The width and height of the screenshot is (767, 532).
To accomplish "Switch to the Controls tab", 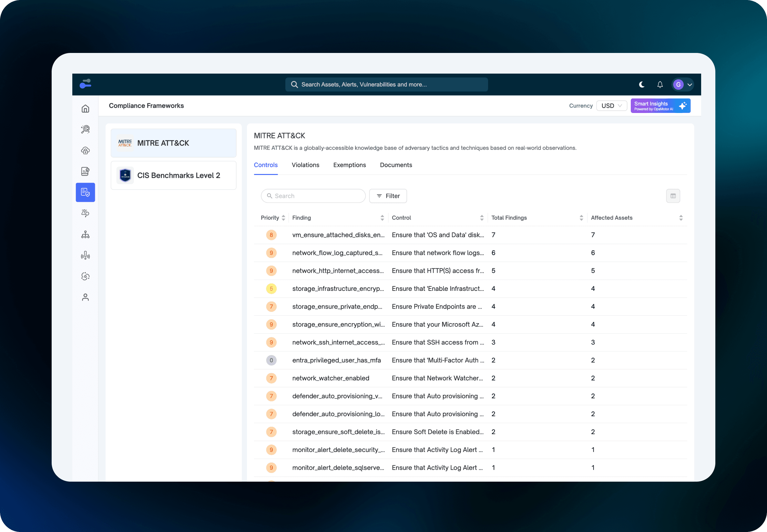I will click(x=266, y=165).
